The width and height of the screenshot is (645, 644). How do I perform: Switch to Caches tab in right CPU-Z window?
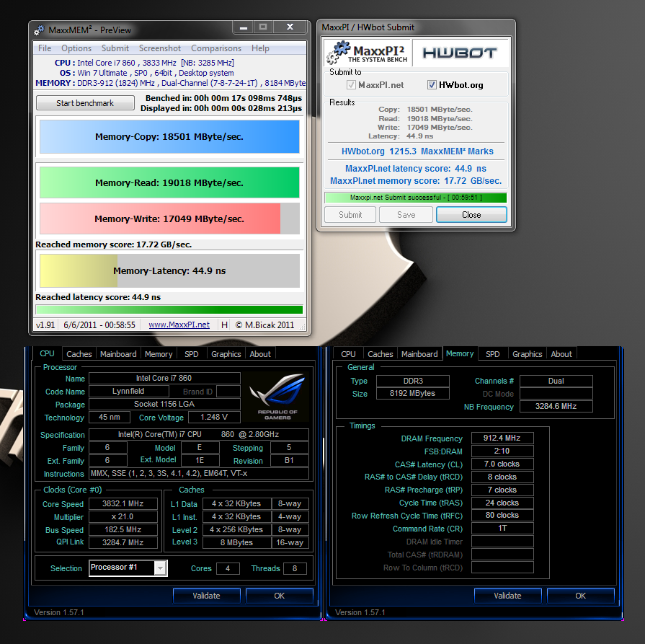[x=380, y=354]
